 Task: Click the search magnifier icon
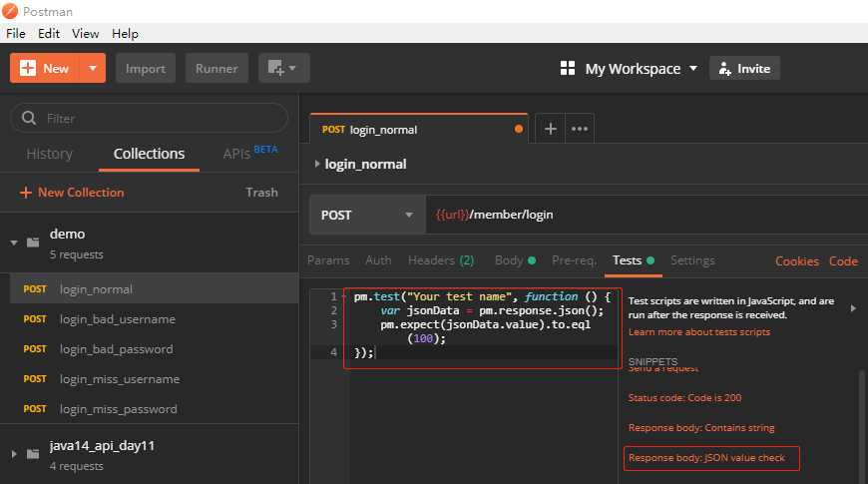(x=29, y=118)
